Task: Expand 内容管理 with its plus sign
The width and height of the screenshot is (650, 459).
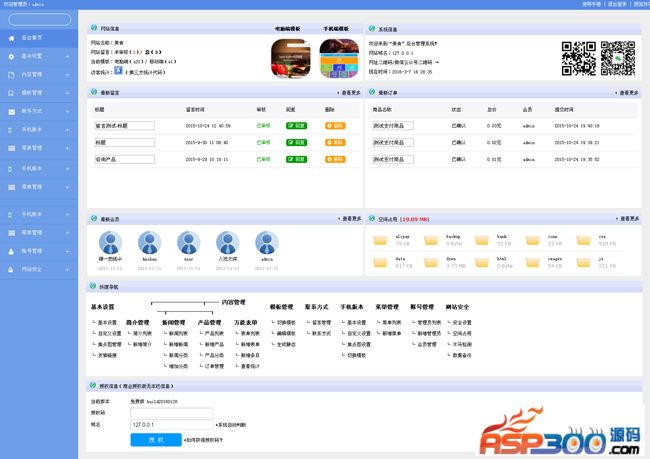Action: click(x=68, y=74)
